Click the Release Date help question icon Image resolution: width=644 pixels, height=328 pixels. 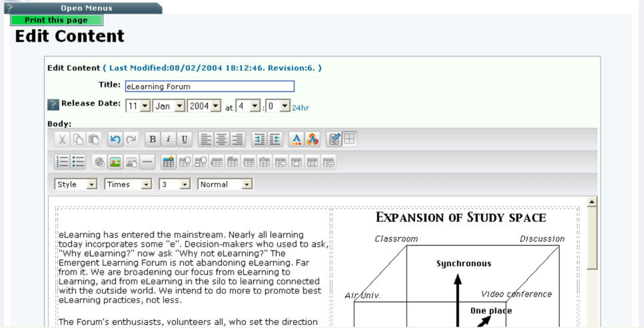[x=53, y=105]
